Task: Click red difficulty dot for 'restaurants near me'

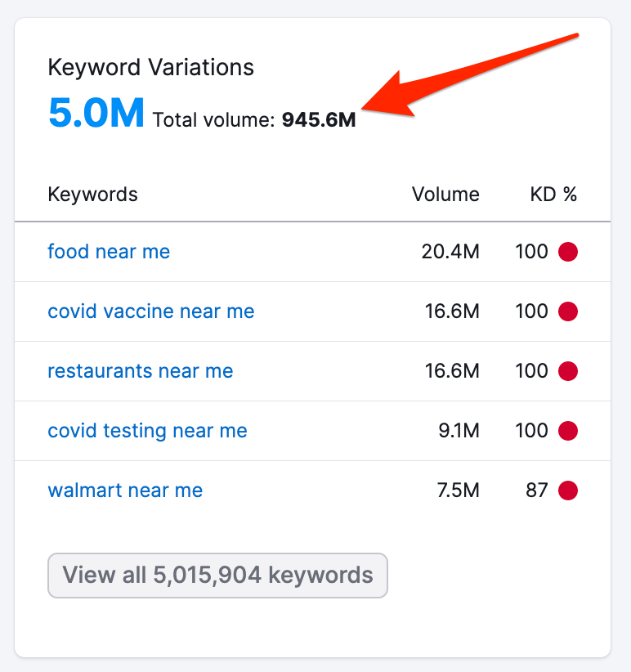Action: click(568, 371)
